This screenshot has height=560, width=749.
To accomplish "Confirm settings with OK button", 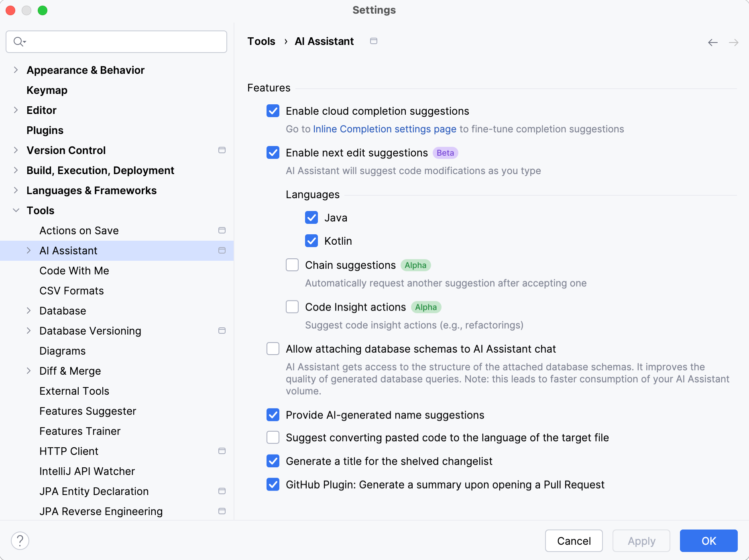I will click(709, 541).
